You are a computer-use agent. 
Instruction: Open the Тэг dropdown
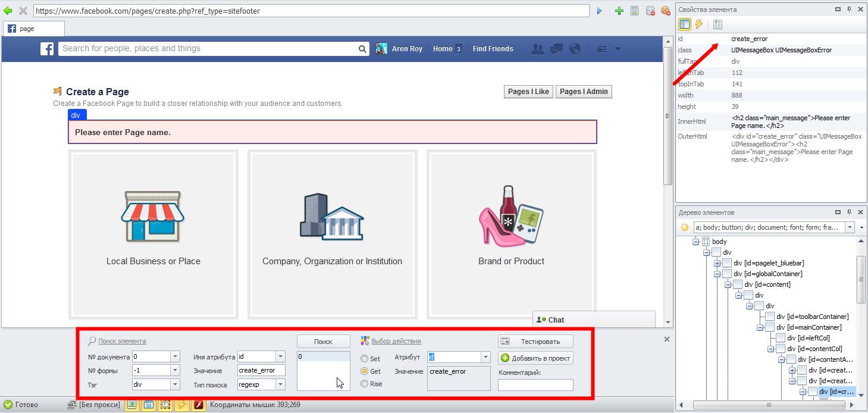[x=175, y=384]
